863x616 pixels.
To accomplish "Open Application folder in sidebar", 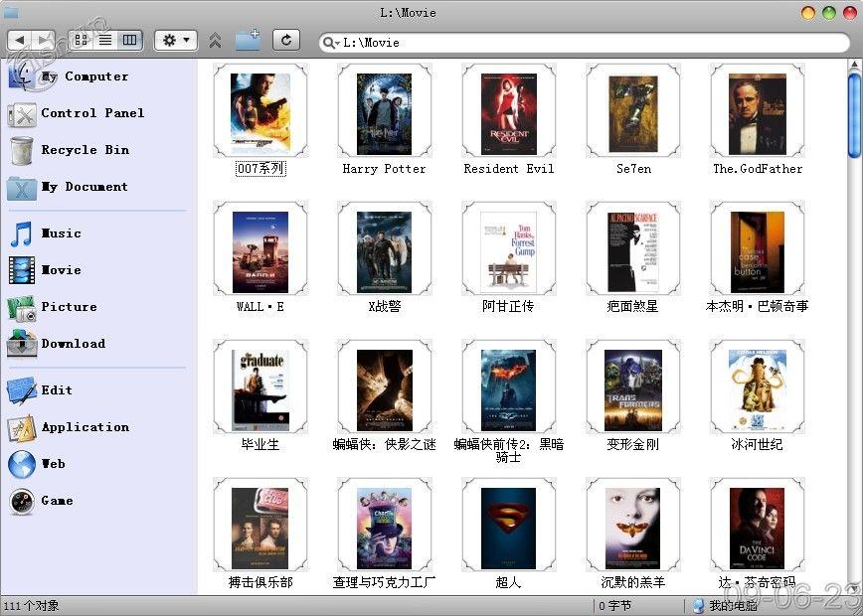I will coord(69,427).
